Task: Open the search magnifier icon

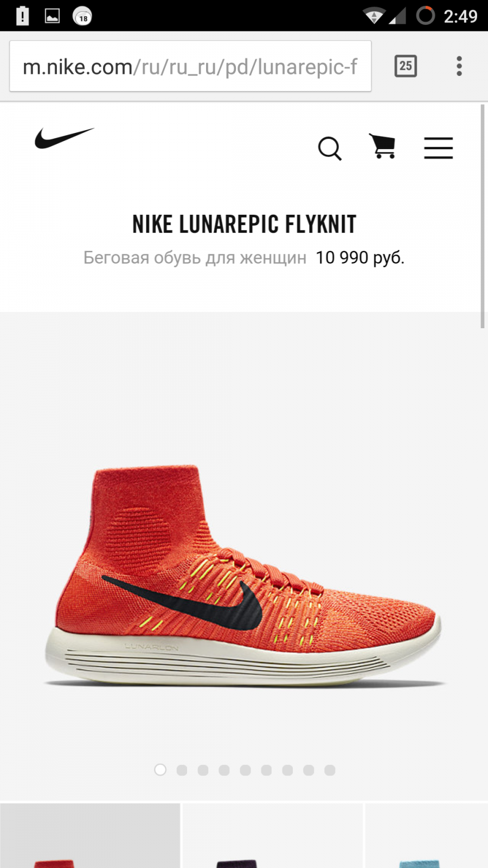Action: click(330, 148)
